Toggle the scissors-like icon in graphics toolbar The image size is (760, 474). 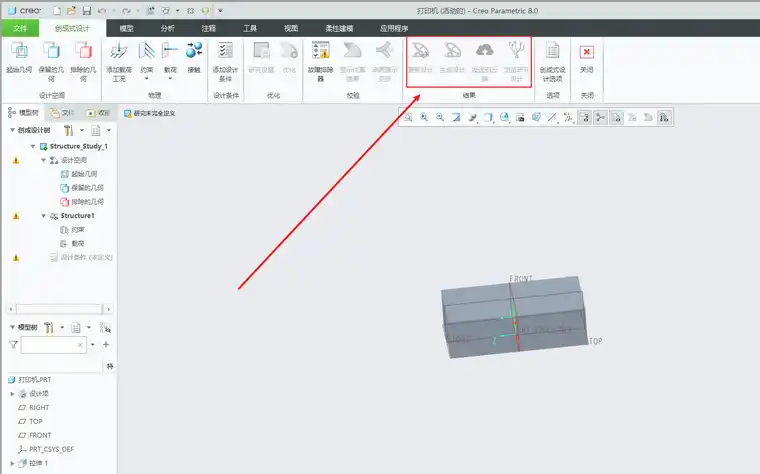(601, 117)
